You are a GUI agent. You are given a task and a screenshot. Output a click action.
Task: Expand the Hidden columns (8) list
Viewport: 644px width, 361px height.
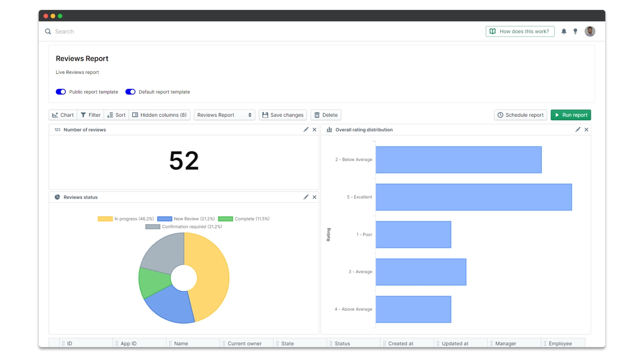point(160,115)
